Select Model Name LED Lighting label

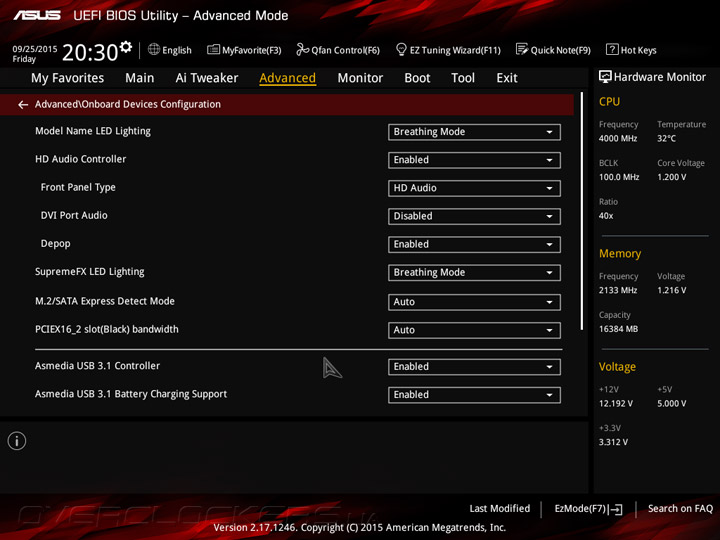tap(93, 131)
